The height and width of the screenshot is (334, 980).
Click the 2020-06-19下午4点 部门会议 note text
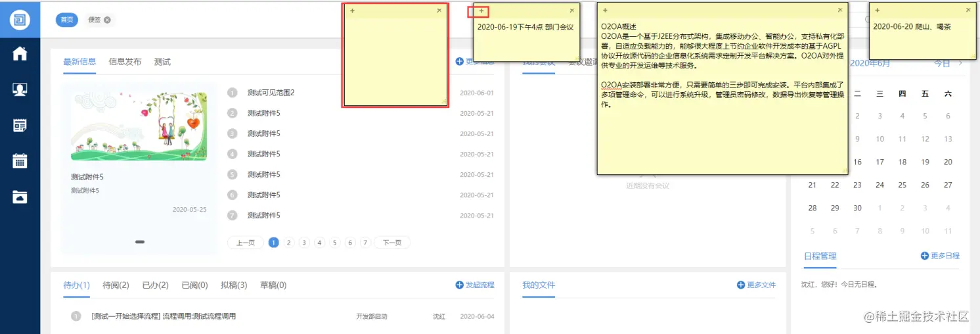coord(525,27)
